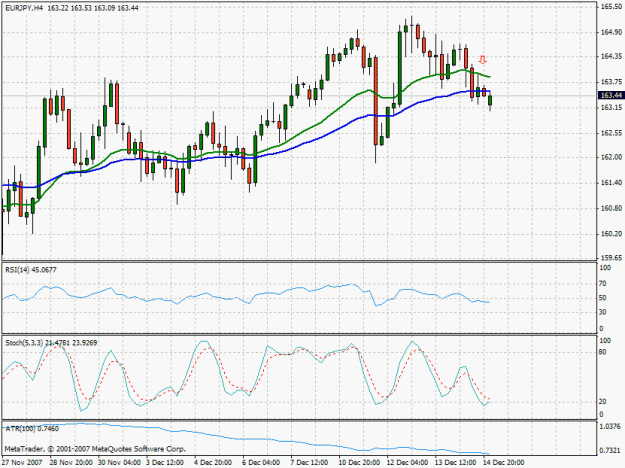625x468 pixels.
Task: Click the 162.55 price axis label
Action: (611, 133)
